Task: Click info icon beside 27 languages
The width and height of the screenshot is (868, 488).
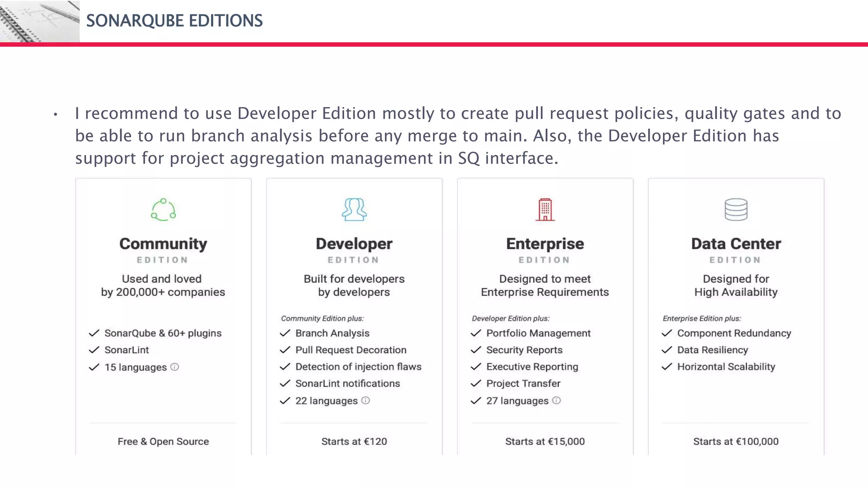Action: [556, 400]
